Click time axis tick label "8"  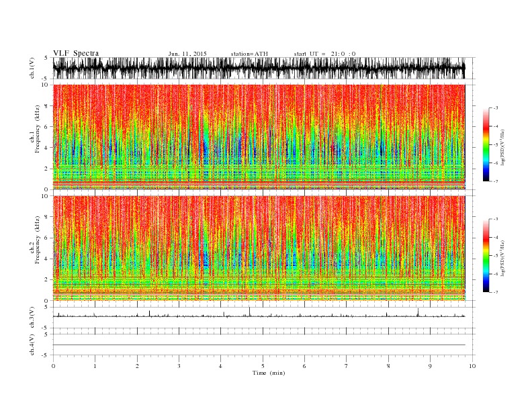[x=388, y=366]
